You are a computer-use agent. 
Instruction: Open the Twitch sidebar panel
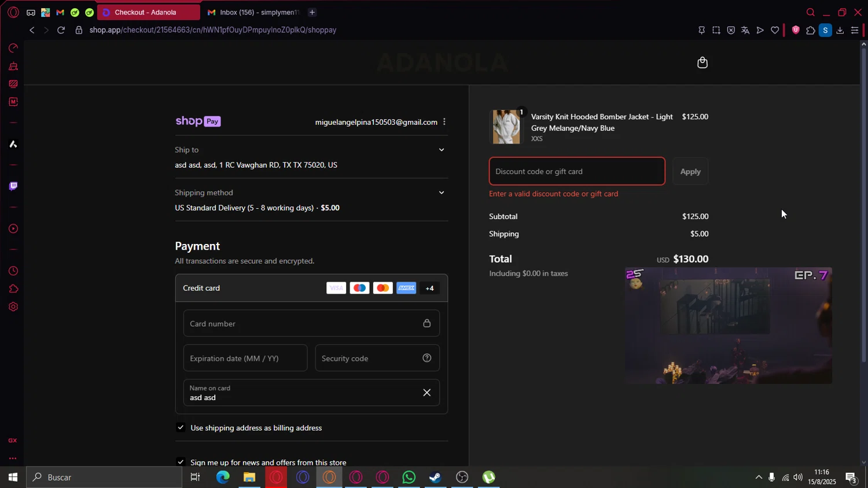point(13,186)
